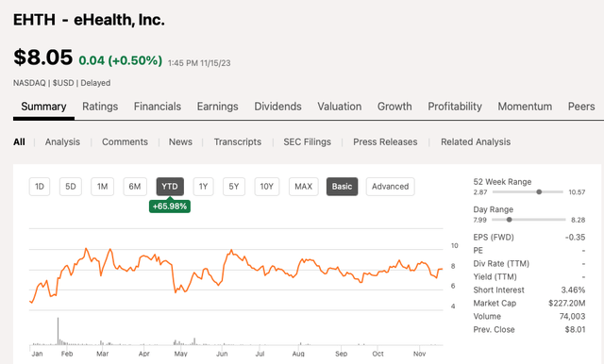This screenshot has height=364, width=604.
Task: Open the Advanced chart view
Action: click(390, 187)
